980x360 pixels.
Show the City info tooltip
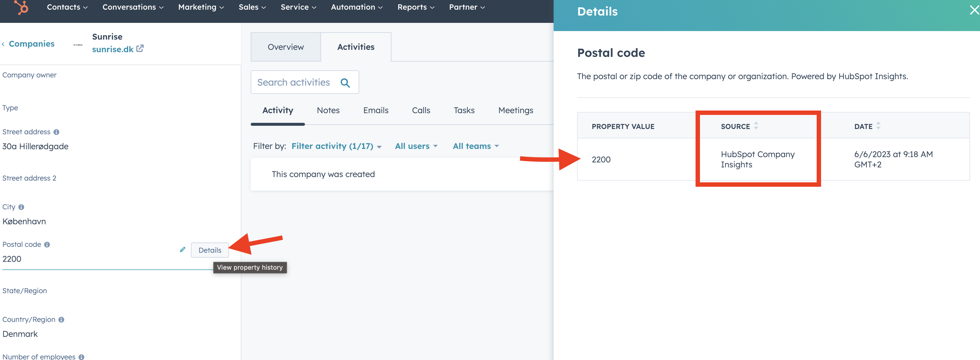click(x=21, y=207)
